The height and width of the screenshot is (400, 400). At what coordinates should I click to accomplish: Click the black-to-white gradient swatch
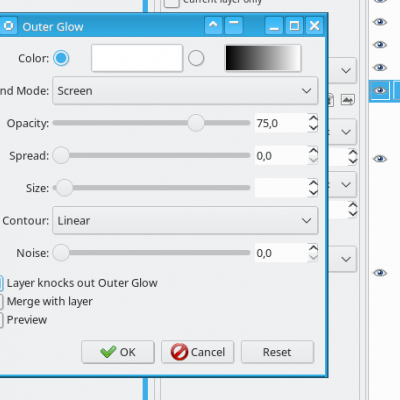click(263, 58)
